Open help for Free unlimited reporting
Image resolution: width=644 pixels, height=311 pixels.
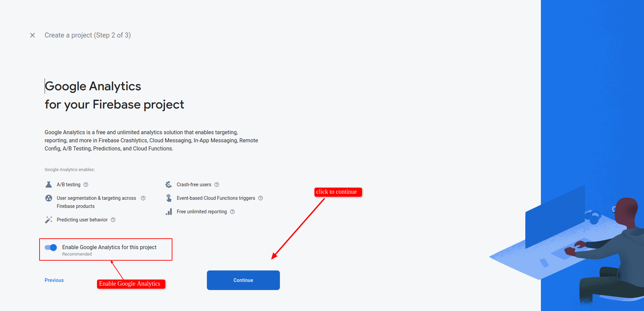(232, 212)
